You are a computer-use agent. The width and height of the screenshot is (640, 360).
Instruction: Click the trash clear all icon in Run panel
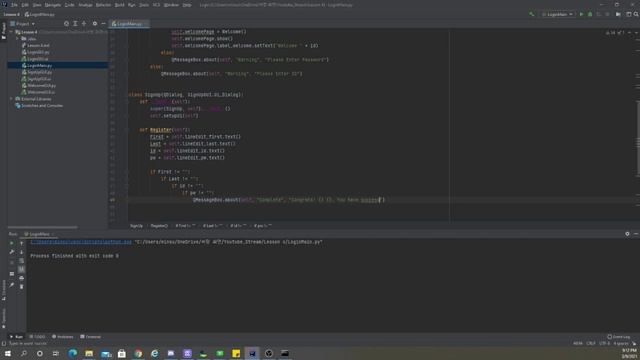(22, 287)
